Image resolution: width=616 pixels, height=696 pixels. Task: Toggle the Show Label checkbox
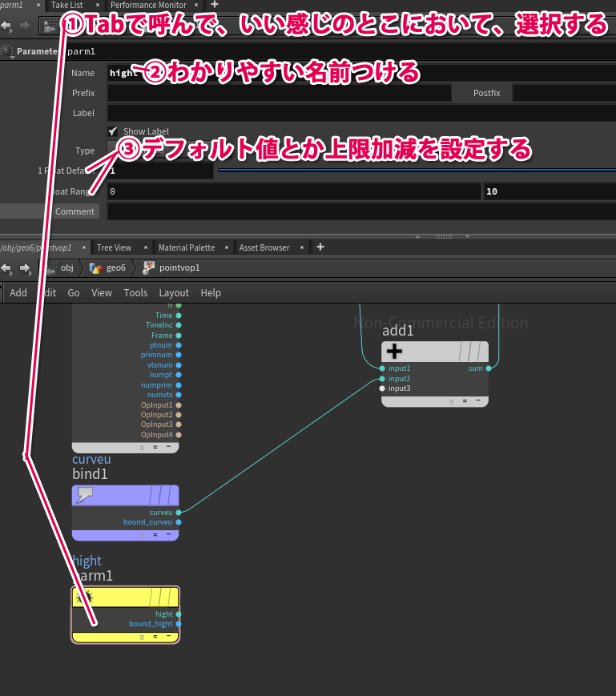tap(113, 131)
